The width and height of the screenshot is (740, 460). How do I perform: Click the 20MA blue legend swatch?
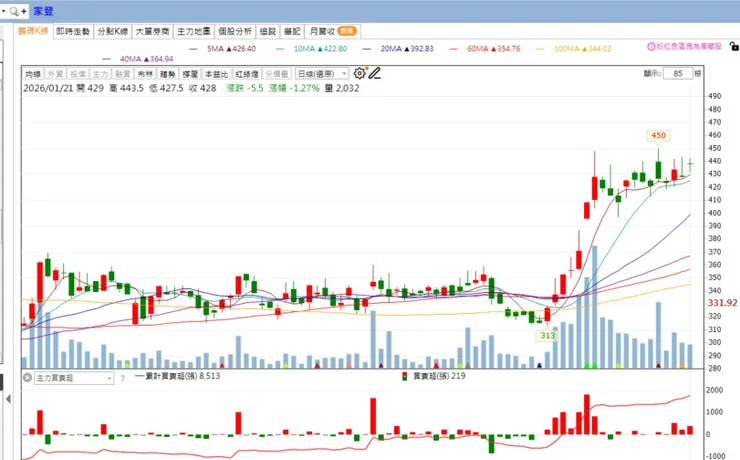[x=367, y=49]
